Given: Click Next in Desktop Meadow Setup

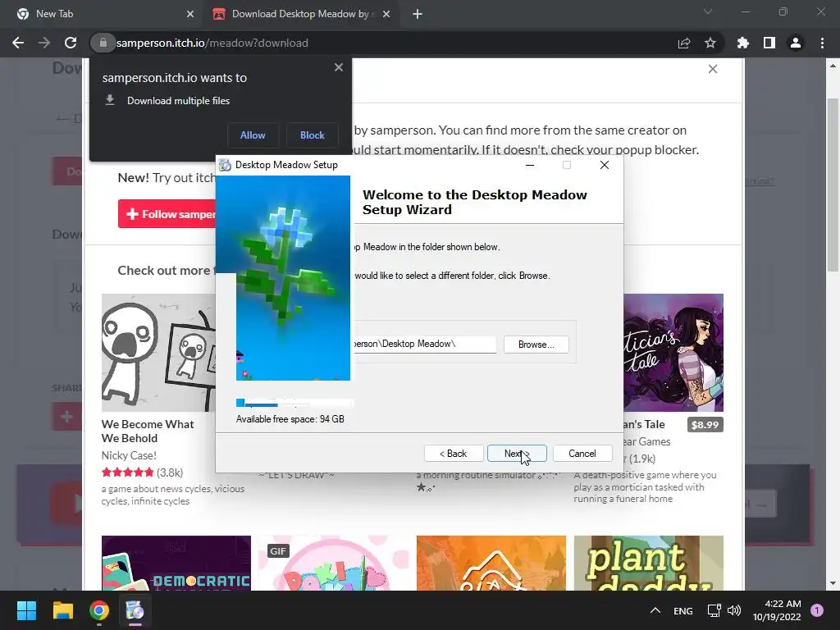Looking at the screenshot, I should click(x=517, y=454).
